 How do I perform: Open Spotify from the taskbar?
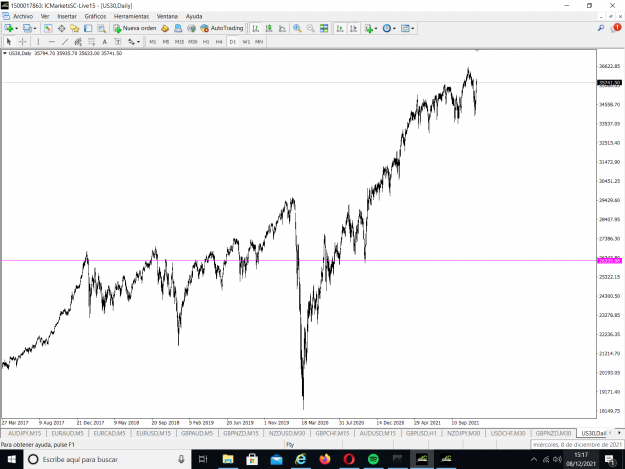click(x=373, y=459)
